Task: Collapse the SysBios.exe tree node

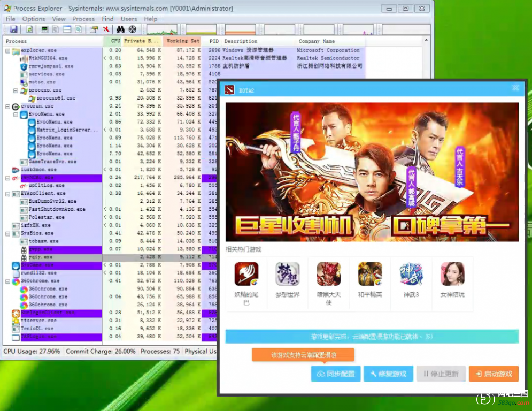Action: [x=7, y=233]
